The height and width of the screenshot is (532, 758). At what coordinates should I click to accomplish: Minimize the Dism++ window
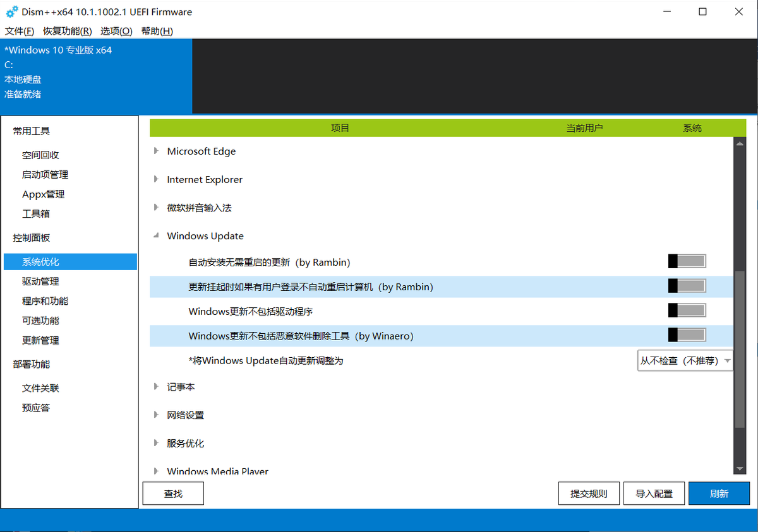point(666,12)
